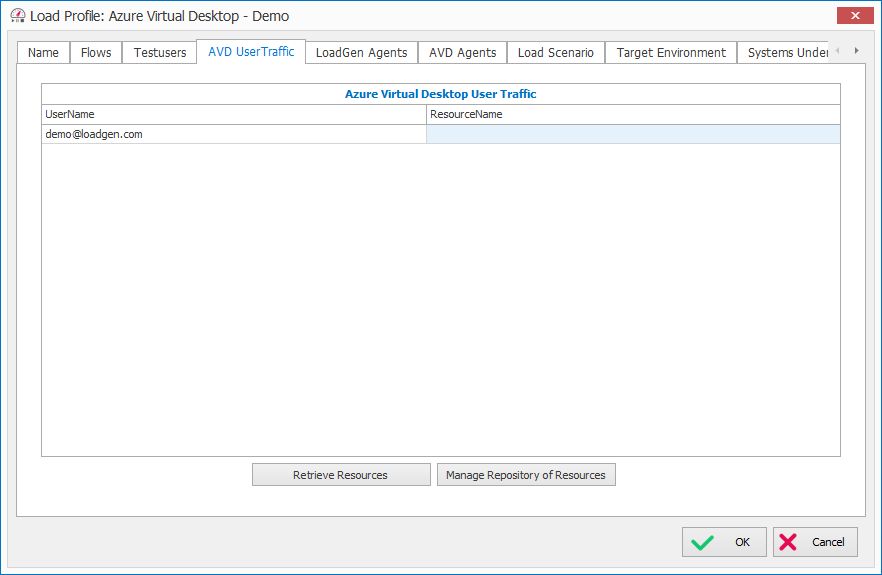Switch to the Flows tab
This screenshot has height=575, width=882.
(96, 53)
